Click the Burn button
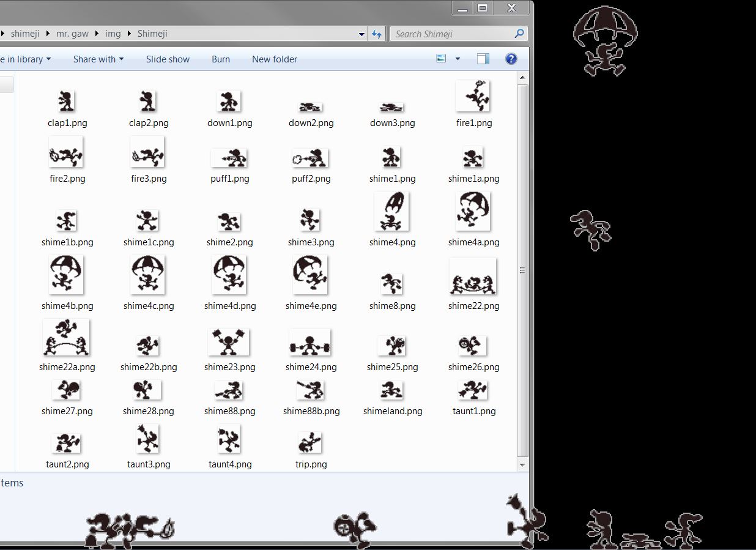Screen dimensions: 756x550 point(221,59)
